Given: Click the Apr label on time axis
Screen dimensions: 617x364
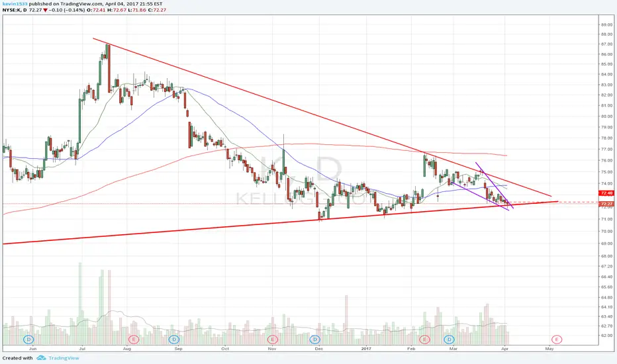Looking at the screenshot, I should (x=505, y=349).
